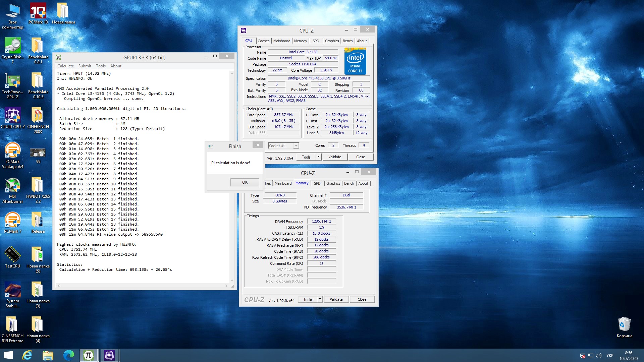Switch to Graphics tab in upper CPU-Z
The width and height of the screenshot is (644, 362).
click(332, 41)
